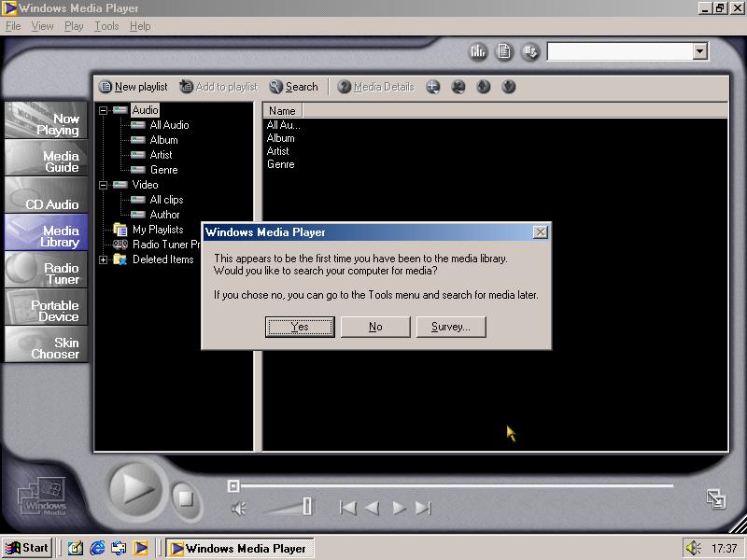This screenshot has width=747, height=560.
Task: Click the Survey... button
Action: pos(450,327)
